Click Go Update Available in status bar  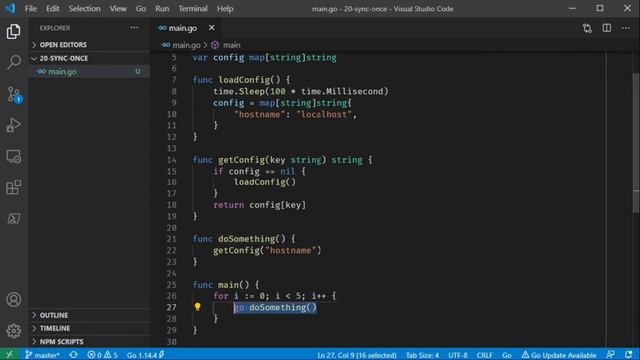tap(559, 355)
